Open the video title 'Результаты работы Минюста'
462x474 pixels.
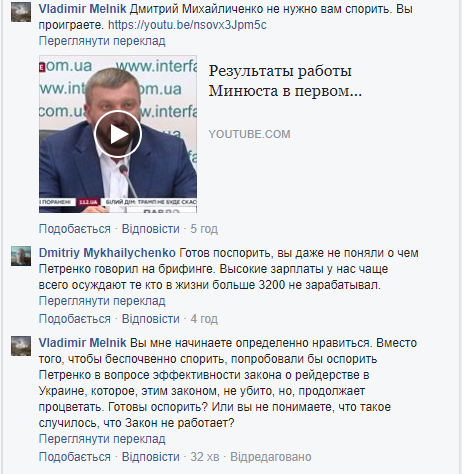tap(285, 81)
